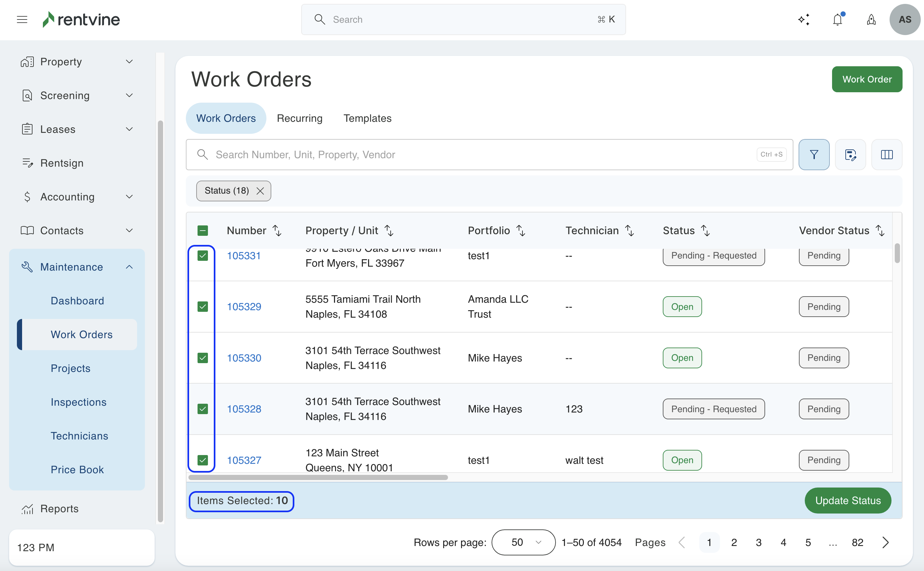
Task: Switch to the Recurring tab
Action: (x=300, y=118)
